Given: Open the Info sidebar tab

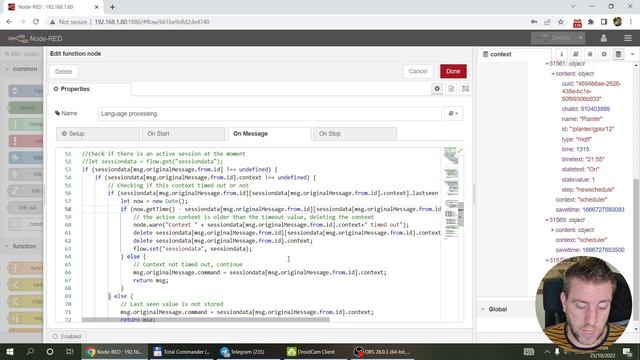Looking at the screenshot, I should tap(562, 54).
